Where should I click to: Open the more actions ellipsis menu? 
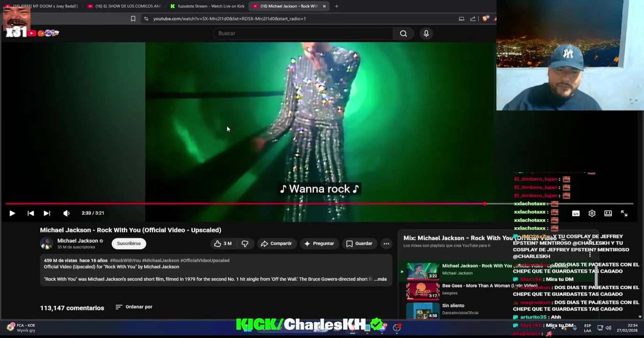[386, 244]
